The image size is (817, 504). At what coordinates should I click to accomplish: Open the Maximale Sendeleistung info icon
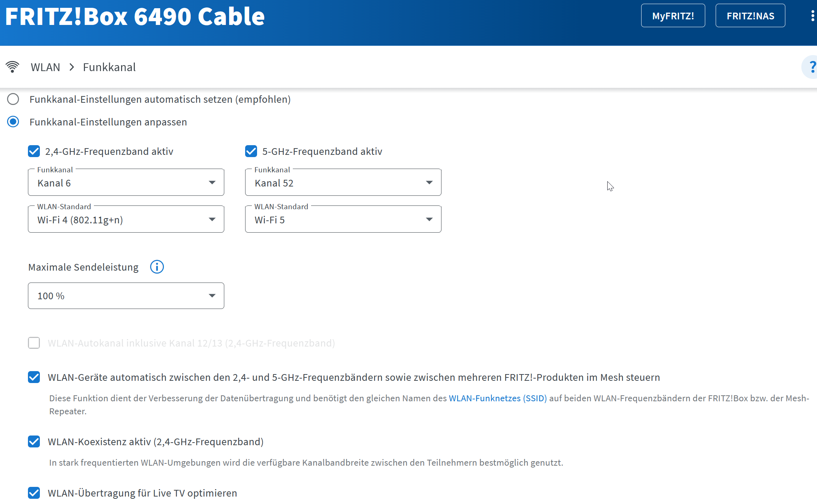pyautogui.click(x=157, y=267)
